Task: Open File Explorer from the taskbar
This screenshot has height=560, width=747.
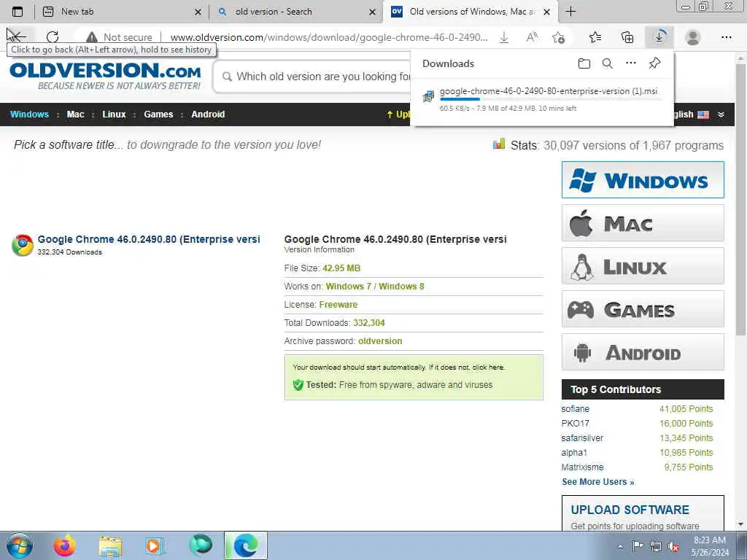Action: (x=111, y=546)
